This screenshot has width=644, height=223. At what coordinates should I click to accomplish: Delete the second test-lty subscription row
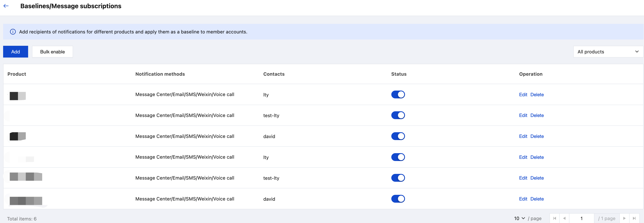(537, 178)
